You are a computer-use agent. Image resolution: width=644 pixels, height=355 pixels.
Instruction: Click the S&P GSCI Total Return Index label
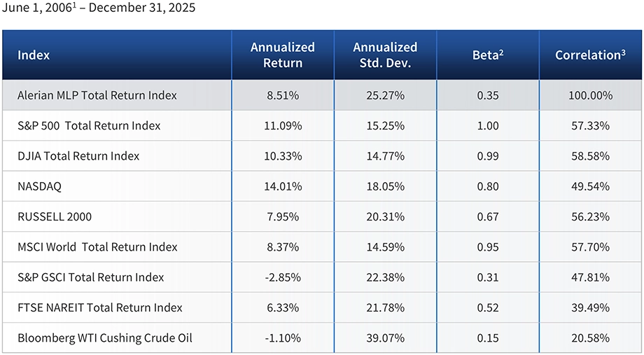[x=91, y=277]
